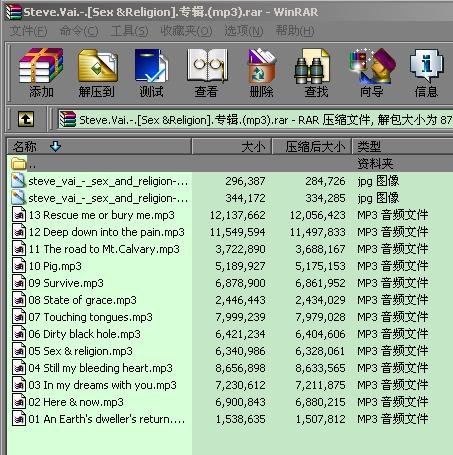The image size is (453, 455).
Task: Click MP3 icon for 10 Pig.mp3
Action: pyautogui.click(x=19, y=266)
